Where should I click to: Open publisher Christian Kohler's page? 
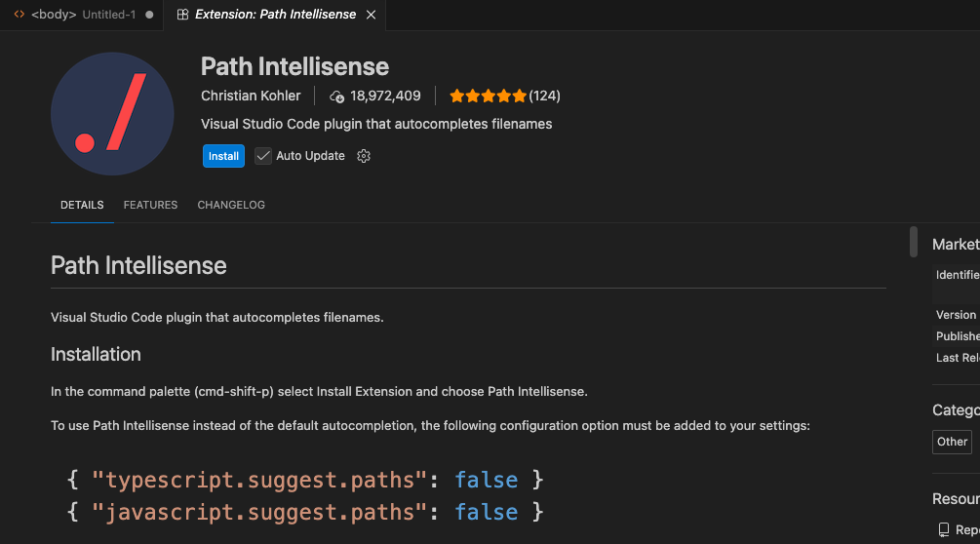pyautogui.click(x=251, y=96)
